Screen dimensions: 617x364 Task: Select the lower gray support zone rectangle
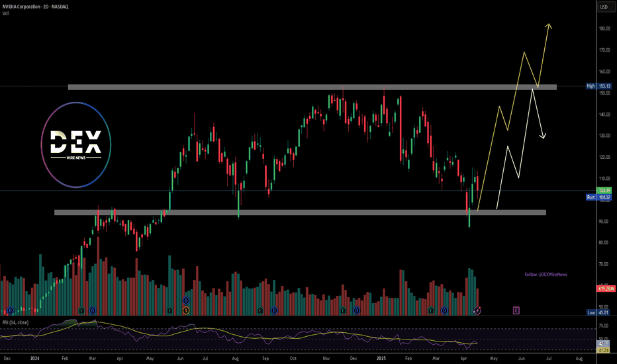click(300, 212)
